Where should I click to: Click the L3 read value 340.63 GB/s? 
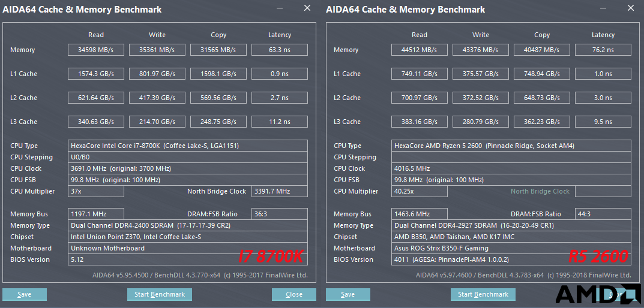(95, 122)
